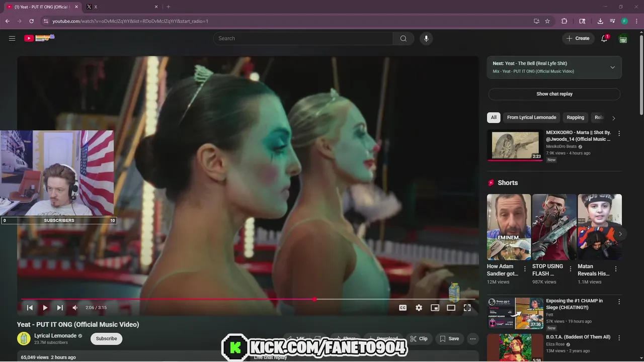Viewport: 644px width, 362px height.
Task: Start voice search with the microphone
Action: [426, 38]
